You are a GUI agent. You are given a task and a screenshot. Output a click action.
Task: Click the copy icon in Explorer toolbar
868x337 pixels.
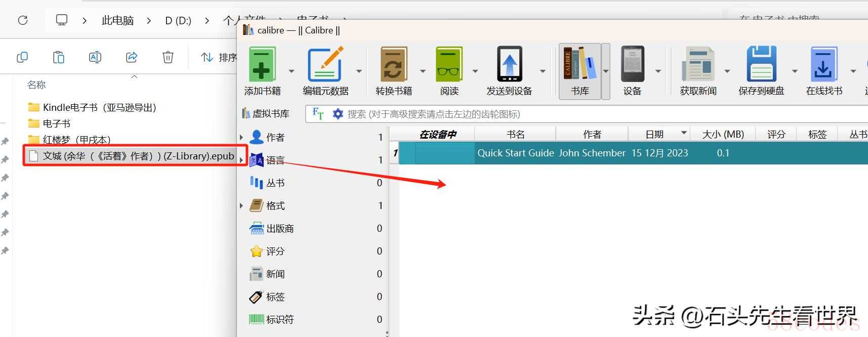(22, 57)
